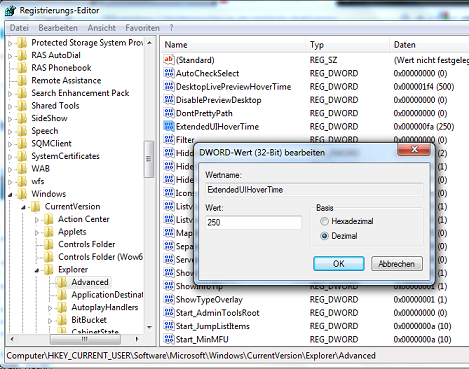Select the ExtendedUIHoverTime value name
Image resolution: width=469 pixels, height=369 pixels.
click(x=217, y=127)
